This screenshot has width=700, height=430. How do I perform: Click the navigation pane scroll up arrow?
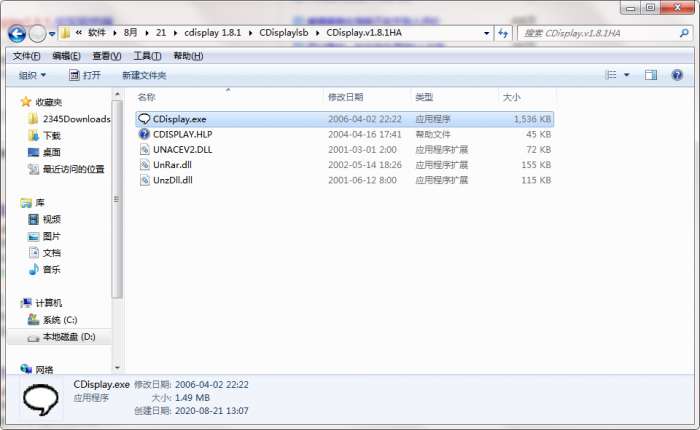(117, 94)
